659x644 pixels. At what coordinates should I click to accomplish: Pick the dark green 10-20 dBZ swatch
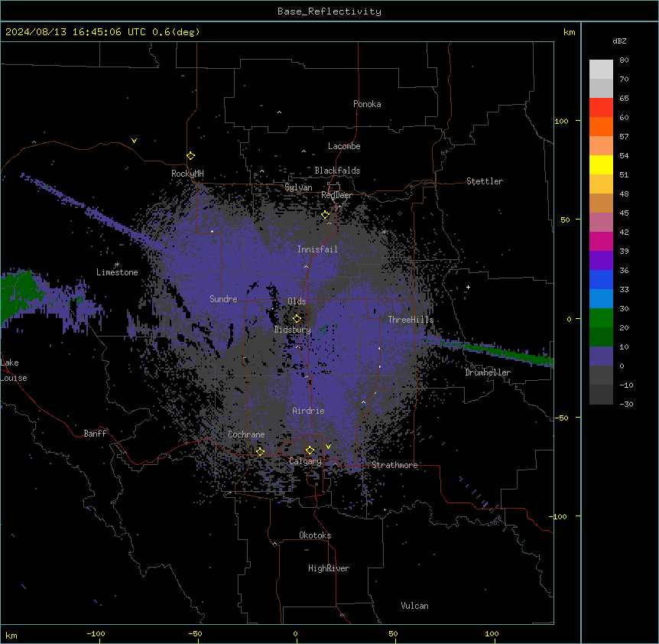click(x=601, y=337)
